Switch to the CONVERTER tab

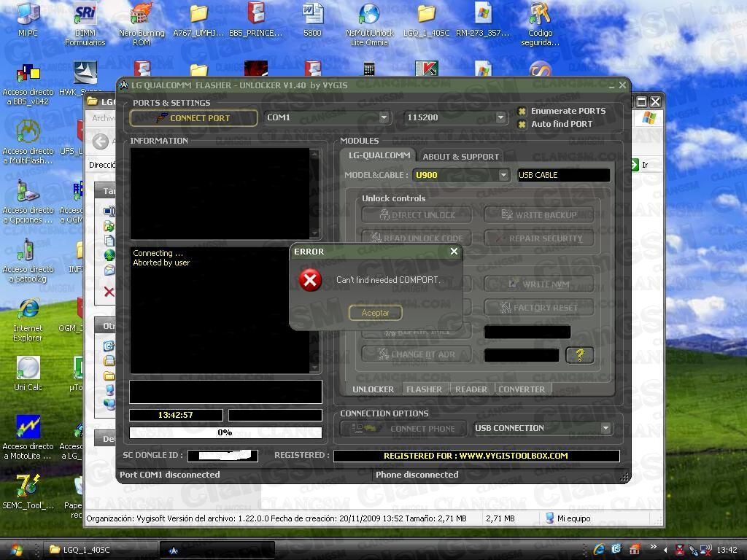click(x=522, y=389)
